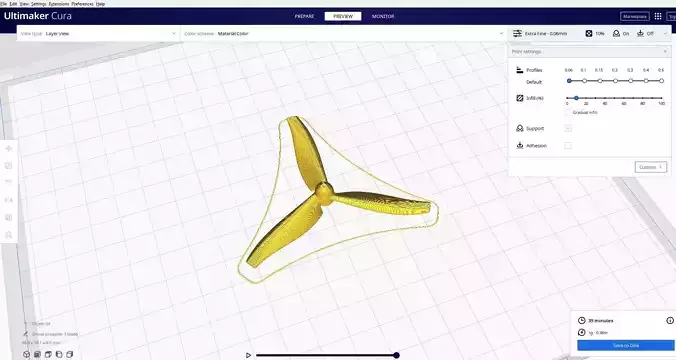Viewport: 676px width, 360px height.
Task: Switch camera to right view icon
Action: (x=69, y=354)
